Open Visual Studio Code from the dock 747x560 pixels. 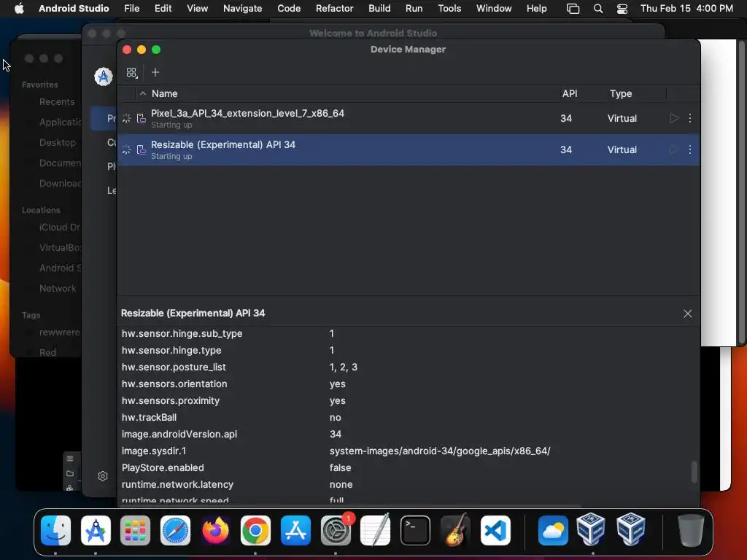pyautogui.click(x=495, y=530)
